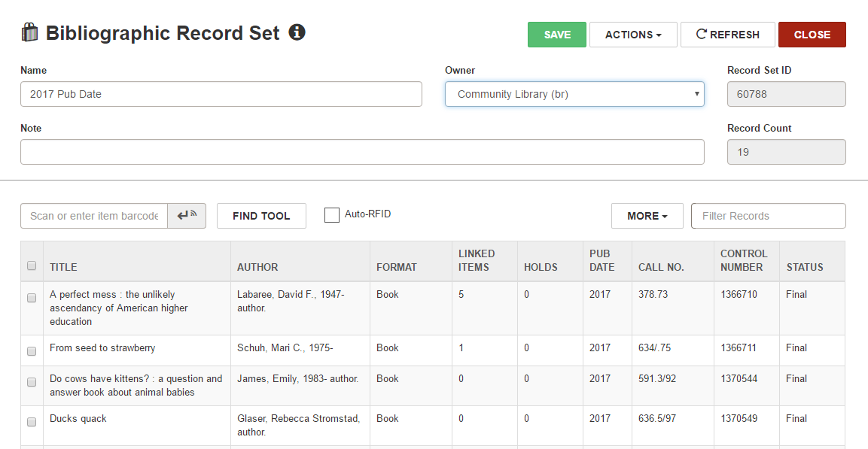This screenshot has height=449, width=868.
Task: Select the 'A perfect mess' row checkbox
Action: (x=32, y=298)
